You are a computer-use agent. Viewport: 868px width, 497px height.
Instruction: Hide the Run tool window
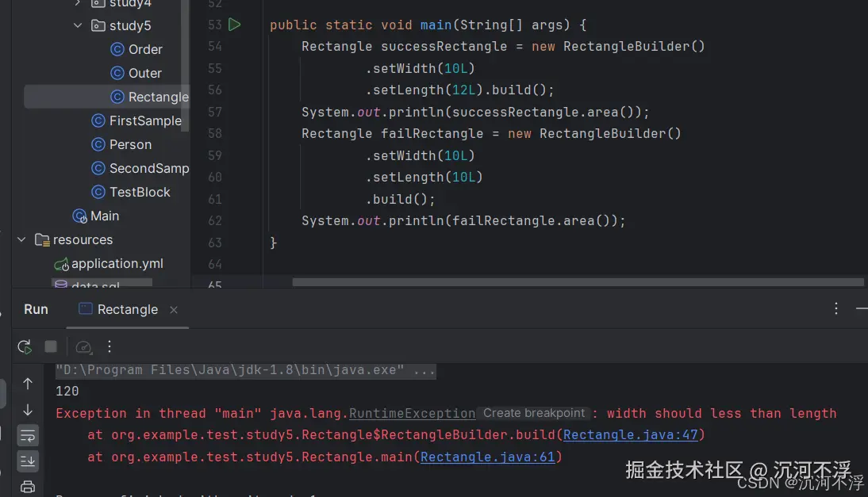click(862, 308)
